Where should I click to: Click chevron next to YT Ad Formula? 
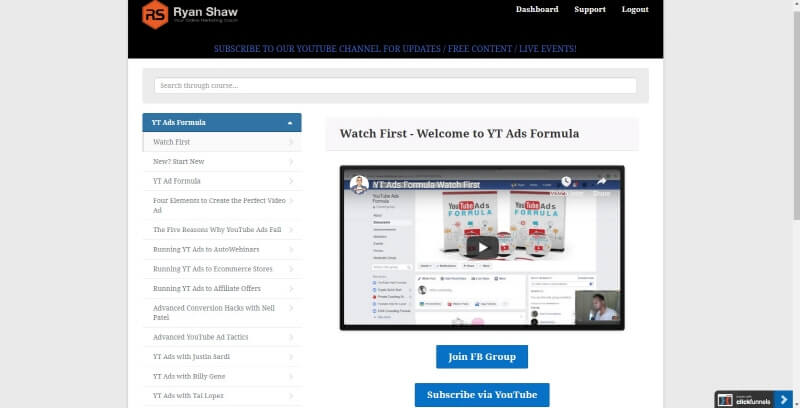tap(291, 181)
